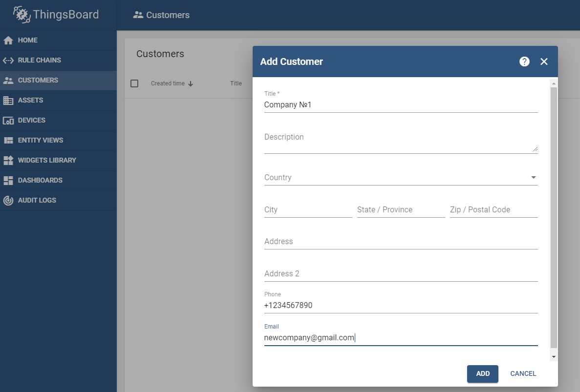Viewport: 580px width, 392px height.
Task: Click the Assets building icon
Action: pos(8,101)
